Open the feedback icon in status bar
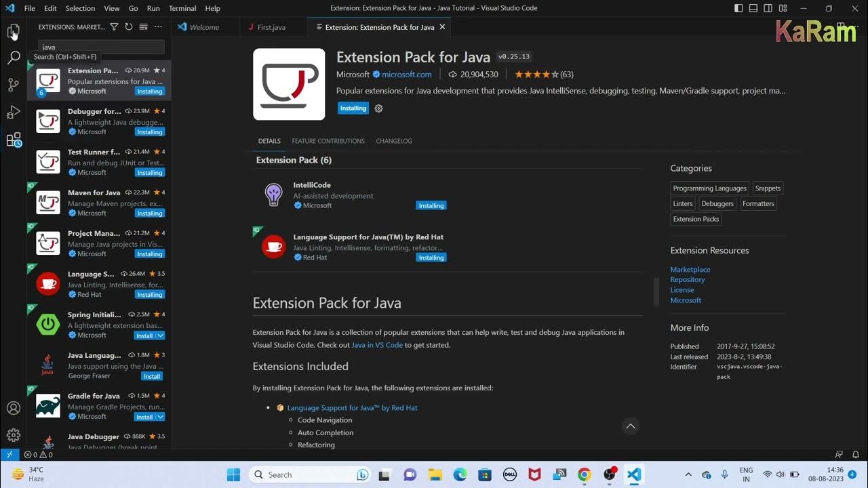The height and width of the screenshot is (488, 868). [x=840, y=455]
